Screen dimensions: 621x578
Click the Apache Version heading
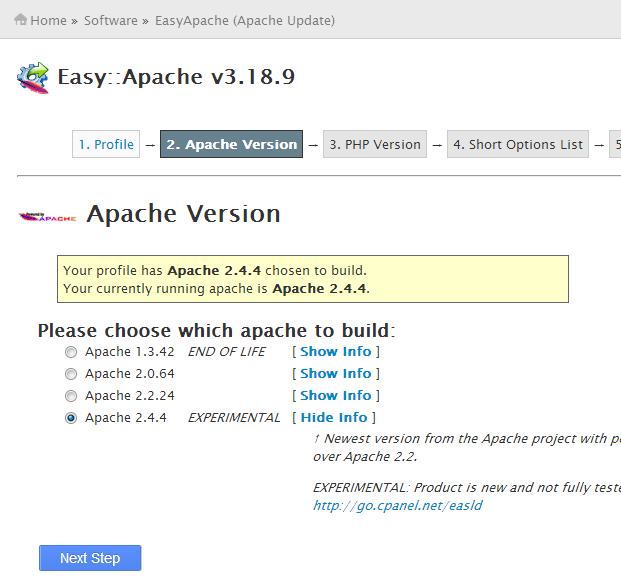[183, 214]
